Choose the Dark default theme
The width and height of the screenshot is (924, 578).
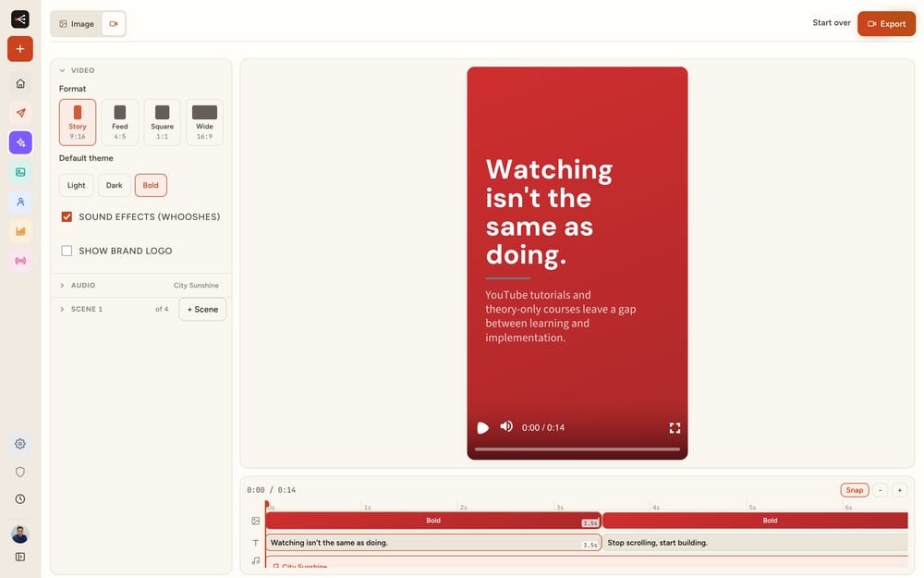(x=114, y=185)
